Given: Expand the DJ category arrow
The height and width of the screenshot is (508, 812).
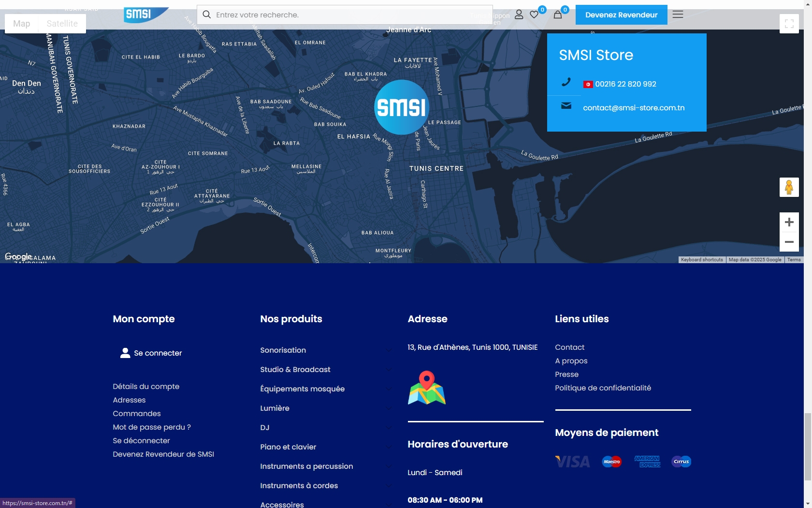Looking at the screenshot, I should pos(389,428).
